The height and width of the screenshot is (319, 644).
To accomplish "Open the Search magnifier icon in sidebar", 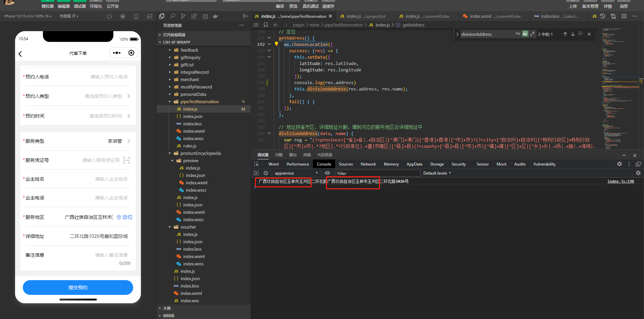I will [x=173, y=16].
